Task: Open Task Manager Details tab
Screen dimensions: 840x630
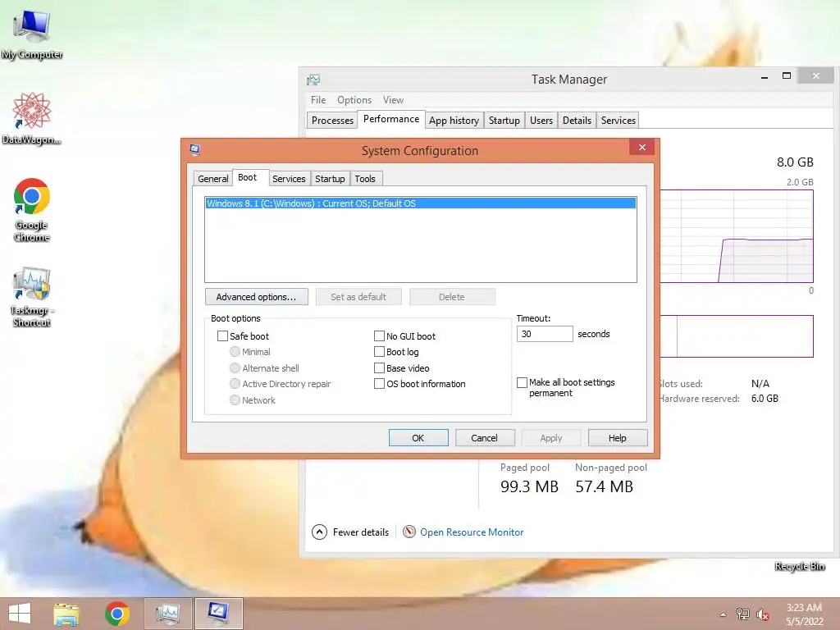Action: click(x=577, y=121)
